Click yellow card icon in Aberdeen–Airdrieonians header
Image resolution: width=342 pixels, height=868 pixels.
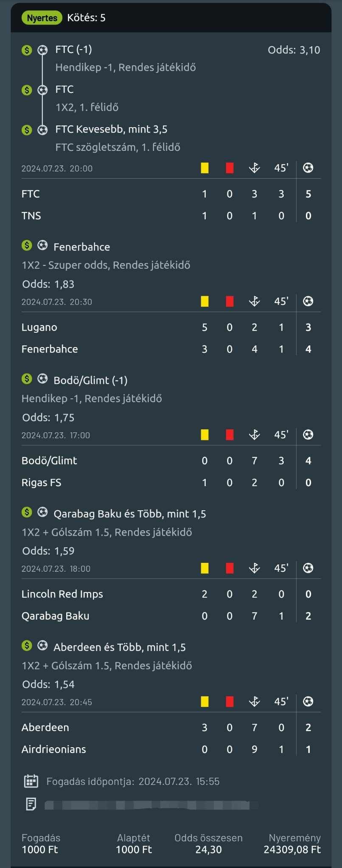[205, 702]
